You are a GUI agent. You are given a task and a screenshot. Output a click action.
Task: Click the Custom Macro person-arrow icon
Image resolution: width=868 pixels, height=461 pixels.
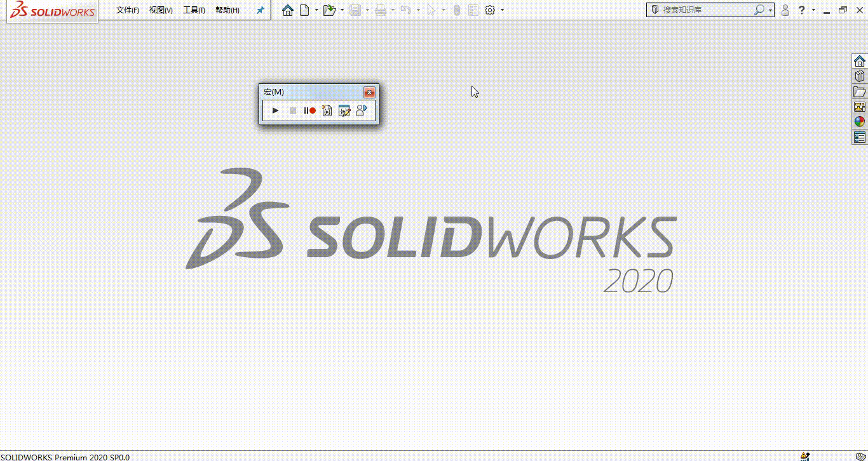coord(362,110)
